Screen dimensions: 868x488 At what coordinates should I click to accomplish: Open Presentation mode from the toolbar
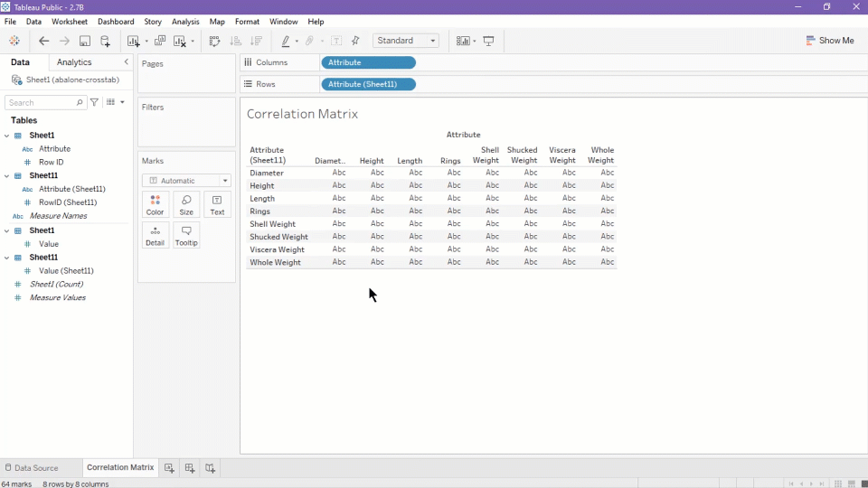(489, 41)
